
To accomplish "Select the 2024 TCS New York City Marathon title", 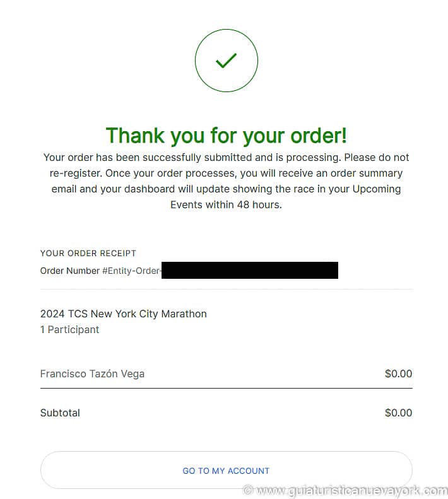I will (123, 314).
